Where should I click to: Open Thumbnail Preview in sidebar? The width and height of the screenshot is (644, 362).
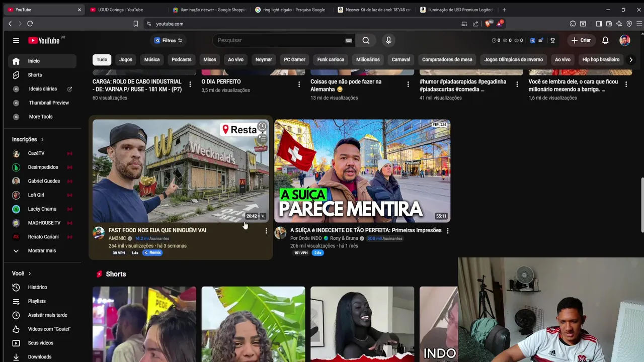[42, 103]
